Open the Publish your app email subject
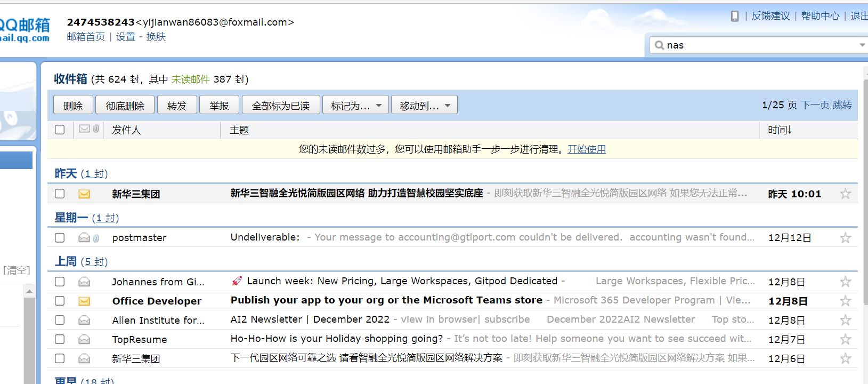This screenshot has height=384, width=868. click(386, 300)
